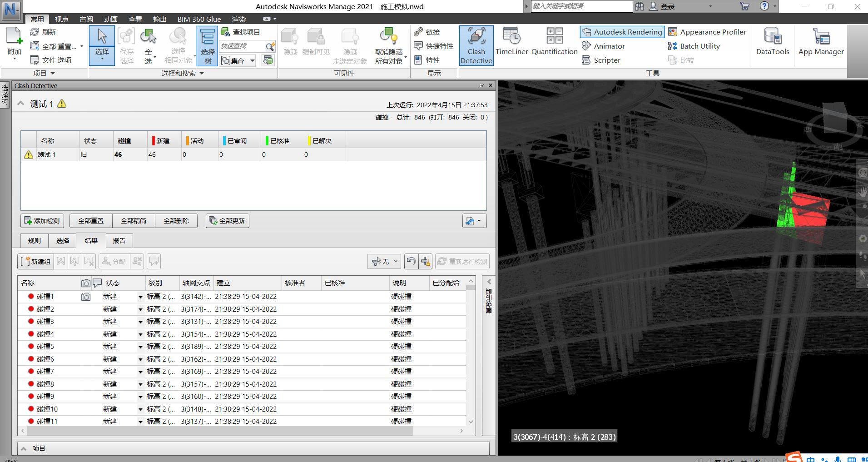
Task: Open the BIM 360 Glue tab
Action: [199, 19]
